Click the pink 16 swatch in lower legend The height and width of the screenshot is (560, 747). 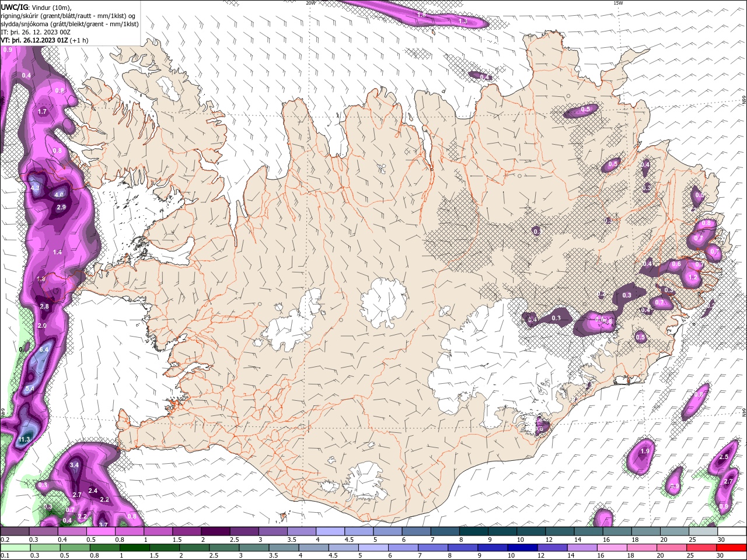[611, 548]
